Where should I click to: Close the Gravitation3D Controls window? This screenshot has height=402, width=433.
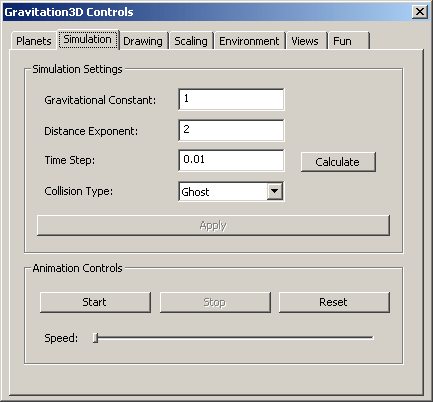(x=420, y=12)
